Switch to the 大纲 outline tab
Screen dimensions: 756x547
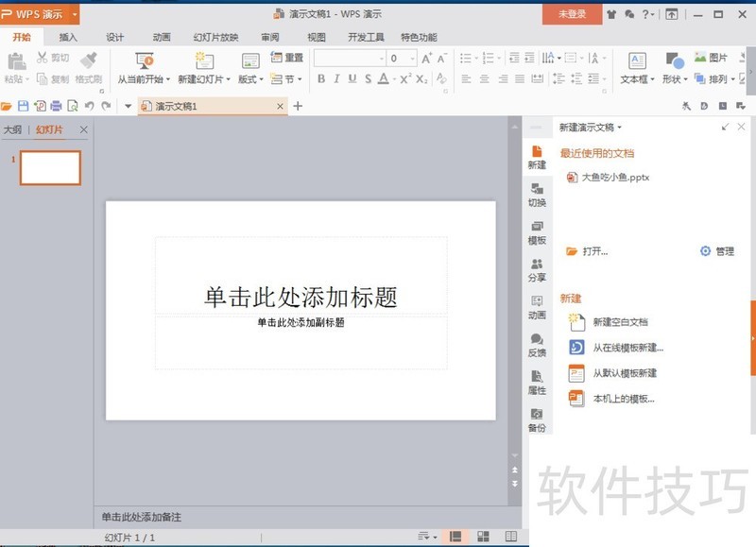(x=12, y=129)
